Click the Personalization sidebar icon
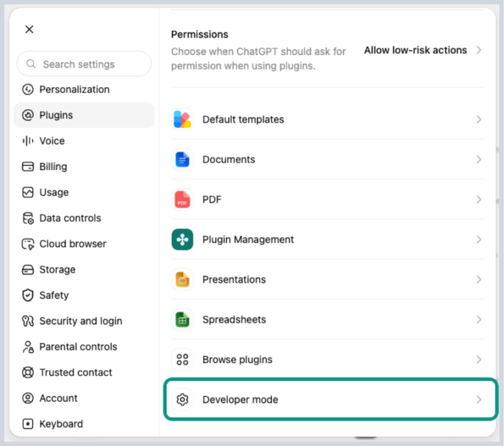The height and width of the screenshot is (446, 504). (x=28, y=89)
